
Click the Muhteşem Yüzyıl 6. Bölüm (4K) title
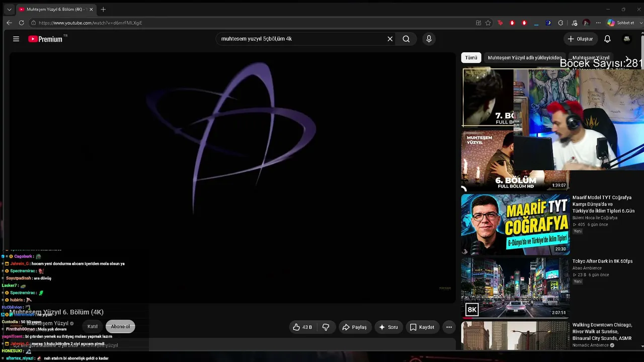click(56, 312)
